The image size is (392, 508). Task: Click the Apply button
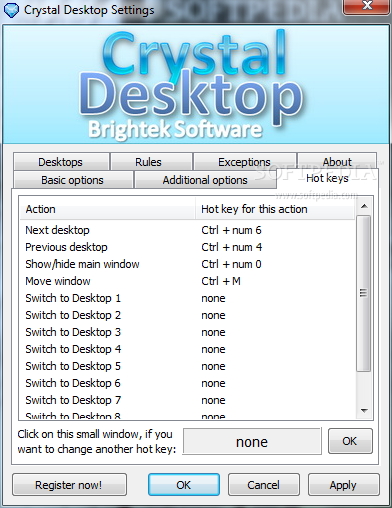pos(343,485)
